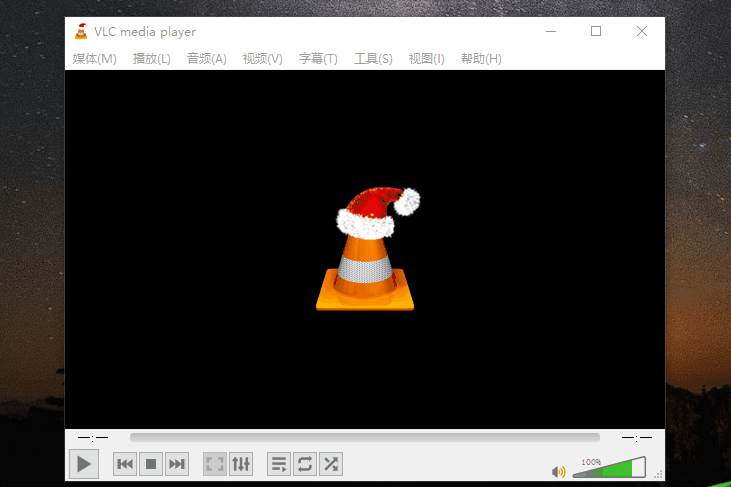Minimize the VLC media player window
The image size is (731, 487).
coord(551,31)
